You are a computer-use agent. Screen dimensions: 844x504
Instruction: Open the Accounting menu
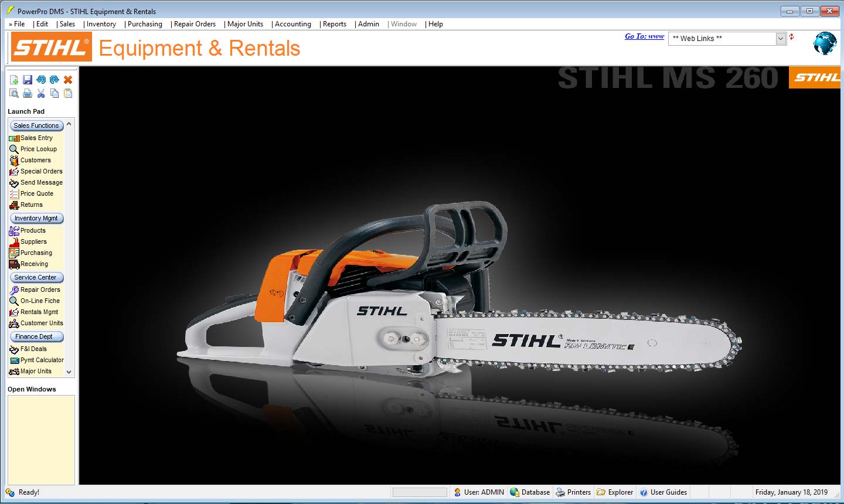tap(293, 24)
